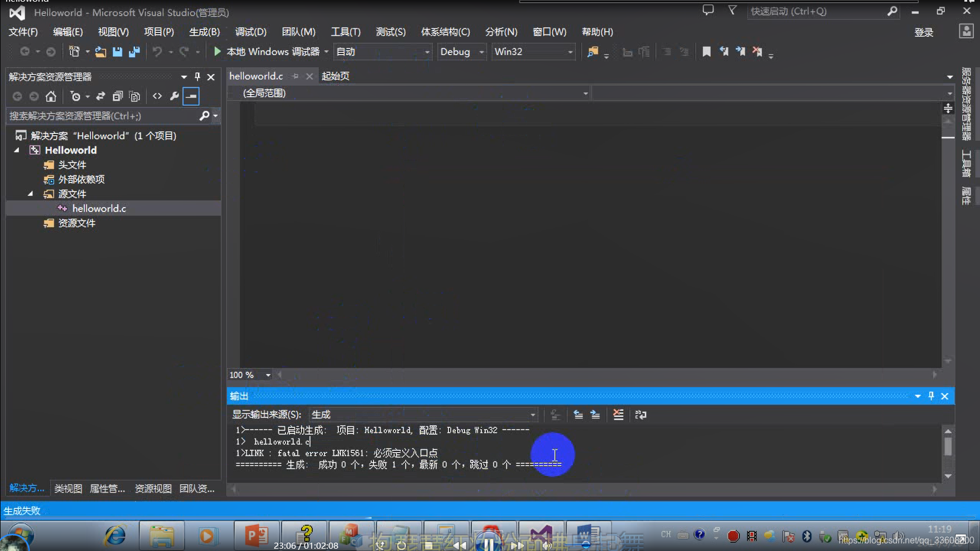The width and height of the screenshot is (980, 551).
Task: Click the code editor area
Action: point(590,236)
